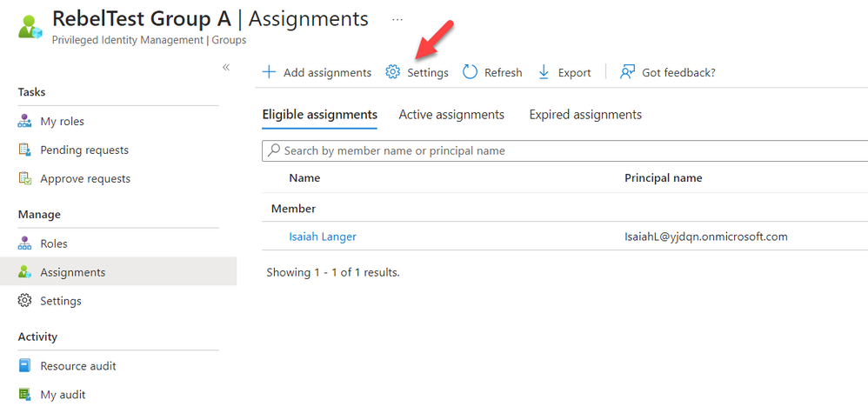Select the Eligible assignments tab
The height and width of the screenshot is (420, 868).
coord(319,115)
